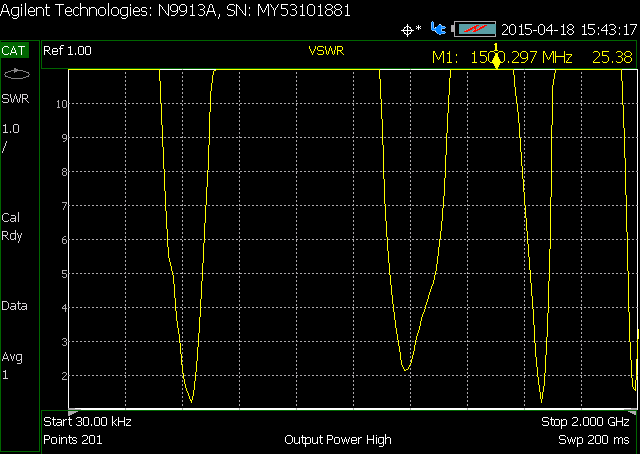Click the continuous sweep loop icon
Screen dimensions: 640x454
[x=17, y=74]
